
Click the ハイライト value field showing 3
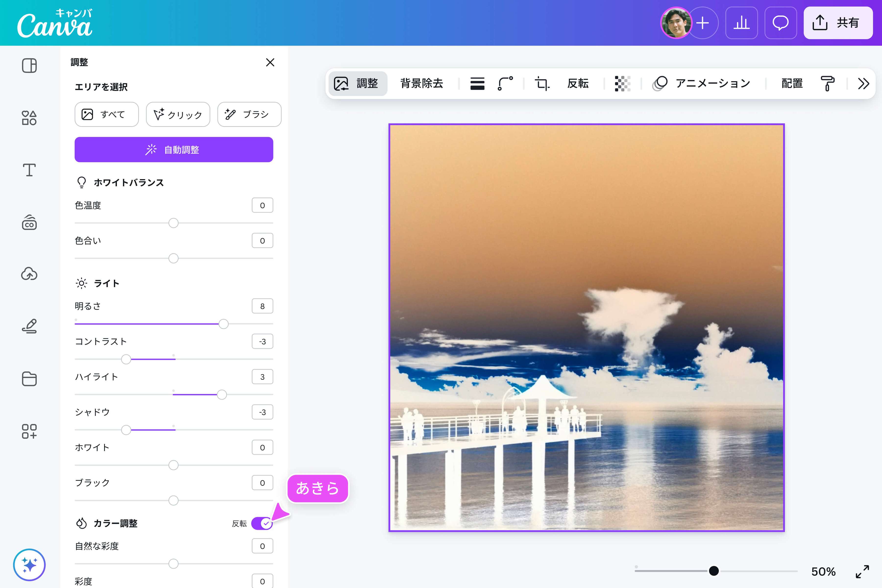point(262,377)
